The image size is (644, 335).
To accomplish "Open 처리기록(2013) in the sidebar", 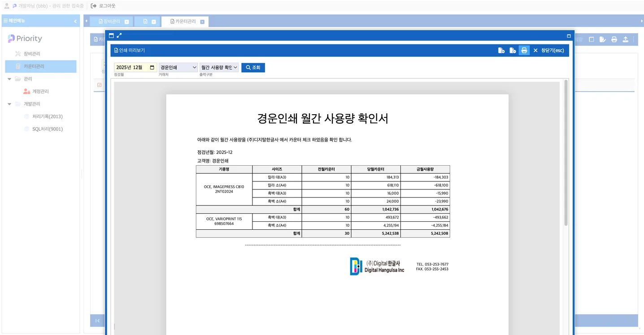I will (48, 116).
